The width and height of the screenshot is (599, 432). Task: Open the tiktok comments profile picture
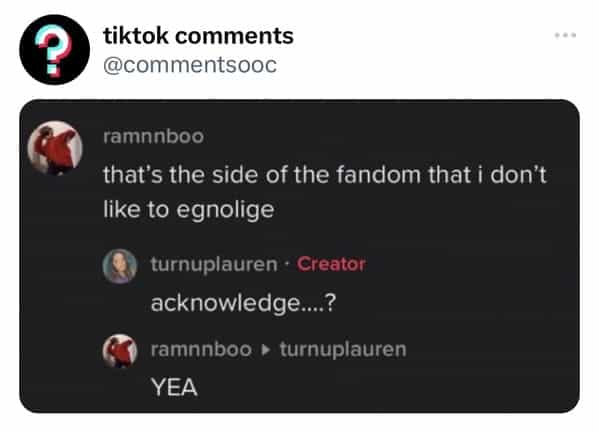click(55, 50)
